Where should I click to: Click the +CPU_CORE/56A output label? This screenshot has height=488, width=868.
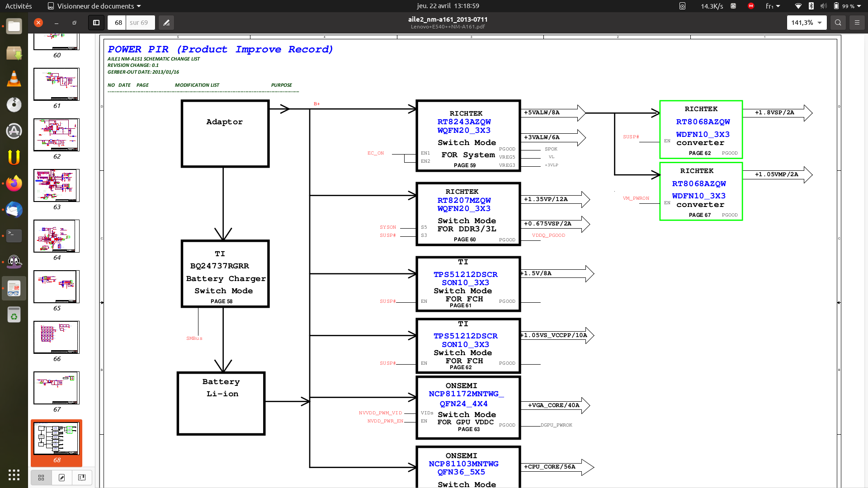pos(550,467)
